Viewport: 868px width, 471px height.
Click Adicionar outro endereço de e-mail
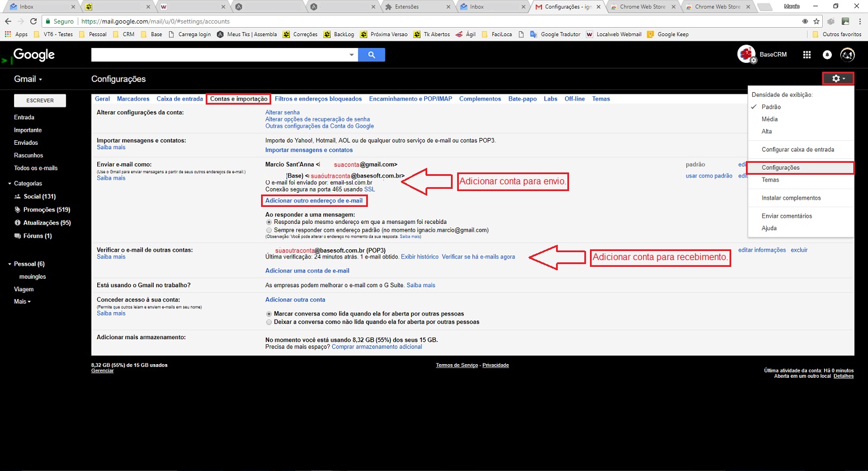tap(314, 201)
